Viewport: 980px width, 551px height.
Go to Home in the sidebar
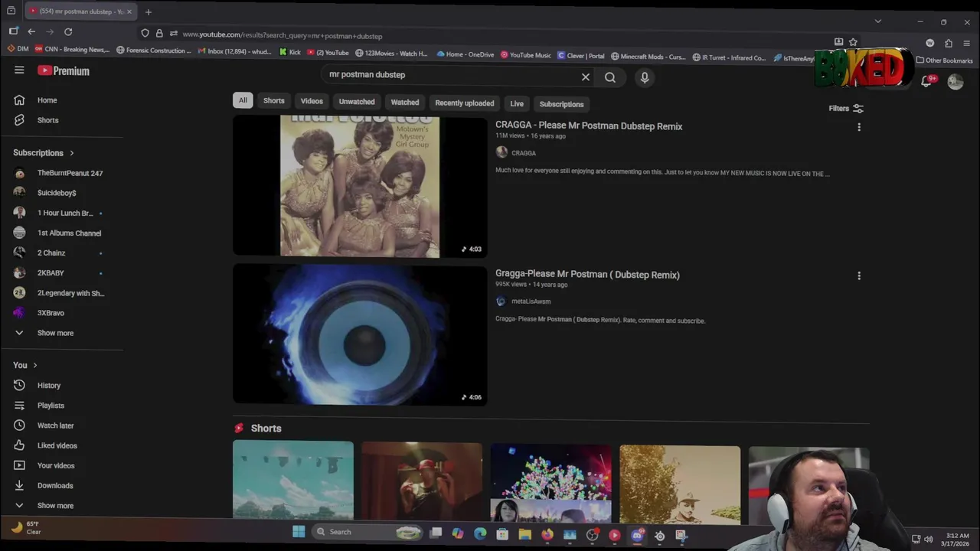click(37, 100)
